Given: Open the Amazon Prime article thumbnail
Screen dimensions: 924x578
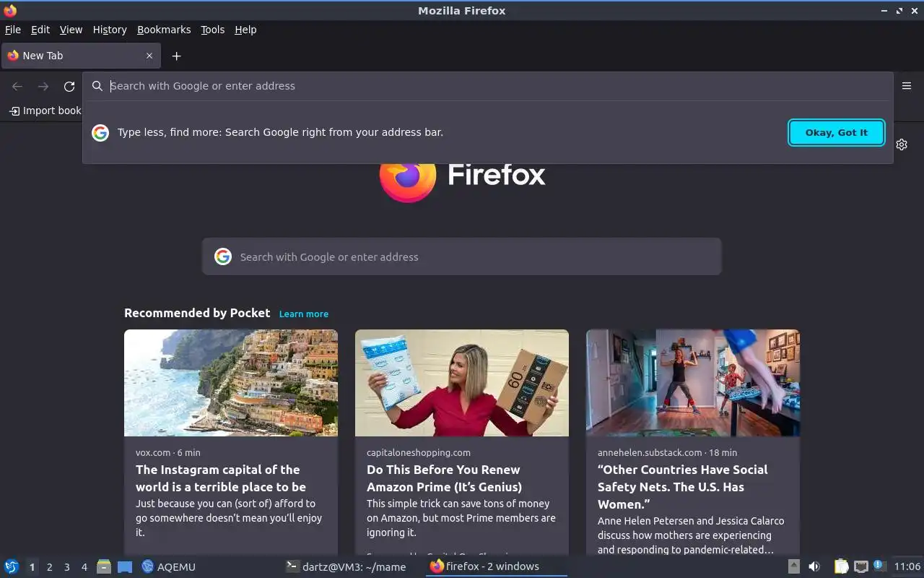Looking at the screenshot, I should coord(462,383).
